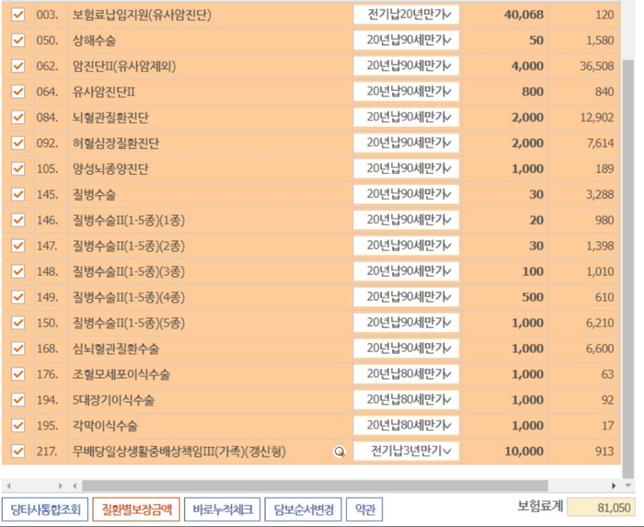Click the 보험료계 total field showing 81,050

click(x=600, y=508)
